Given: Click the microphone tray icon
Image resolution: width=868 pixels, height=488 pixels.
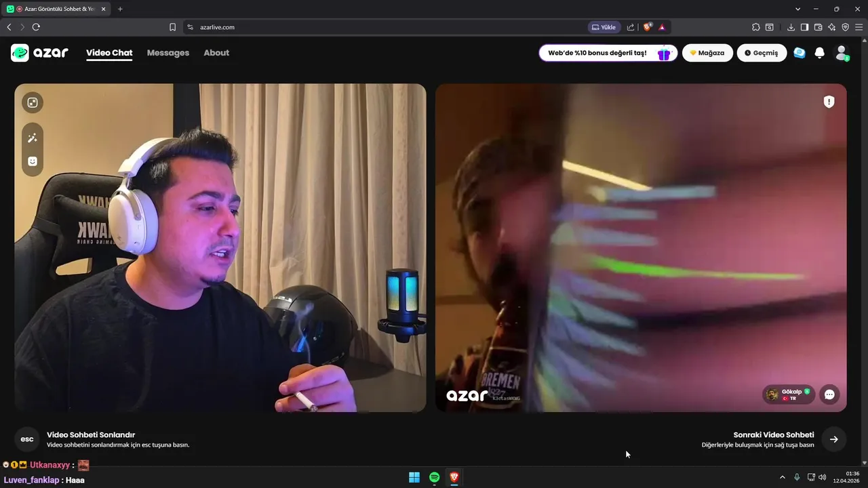Looking at the screenshot, I should (x=797, y=477).
